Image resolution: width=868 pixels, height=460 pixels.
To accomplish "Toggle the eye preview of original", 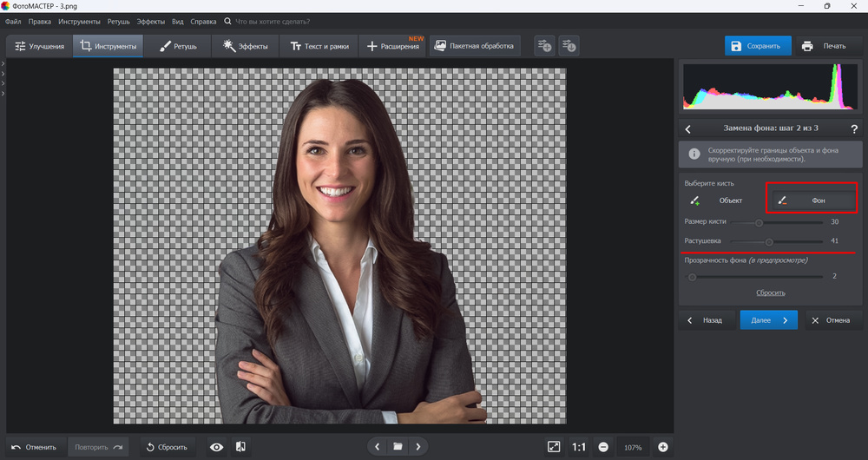I will (216, 447).
